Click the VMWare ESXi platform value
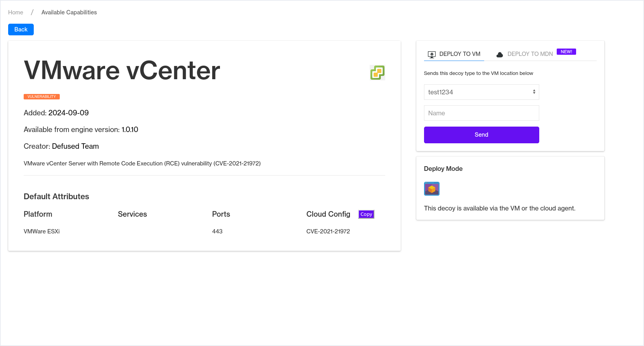The width and height of the screenshot is (644, 346). (x=42, y=231)
